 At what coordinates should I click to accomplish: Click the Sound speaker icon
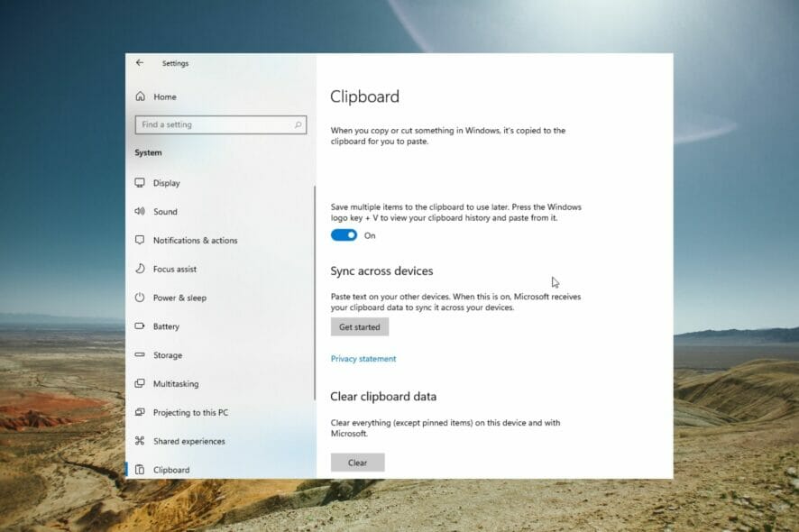[x=140, y=211]
